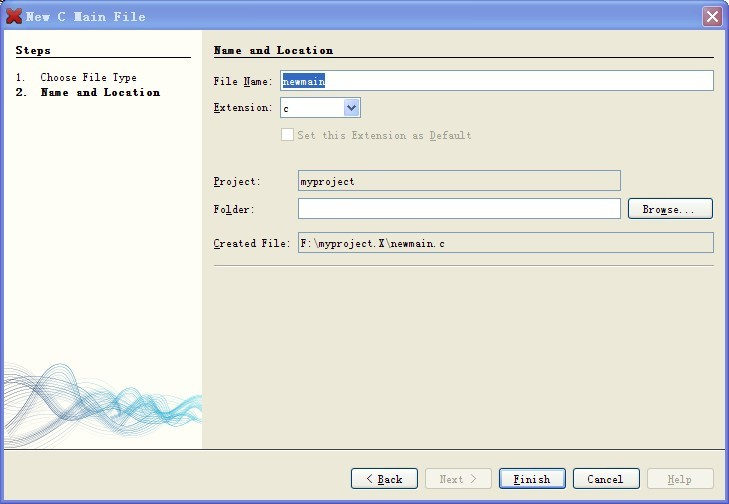The height and width of the screenshot is (504, 729).
Task: Select step 2 Name and Location
Action: click(100, 92)
